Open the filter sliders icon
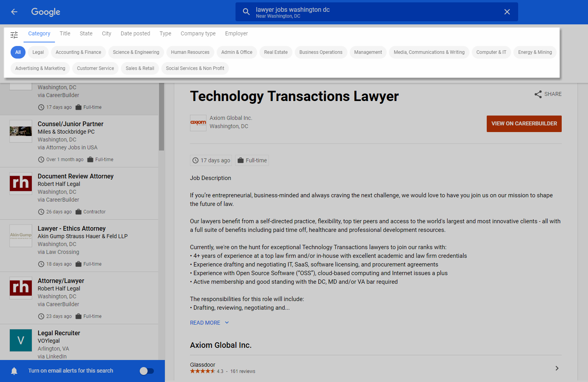 14,35
